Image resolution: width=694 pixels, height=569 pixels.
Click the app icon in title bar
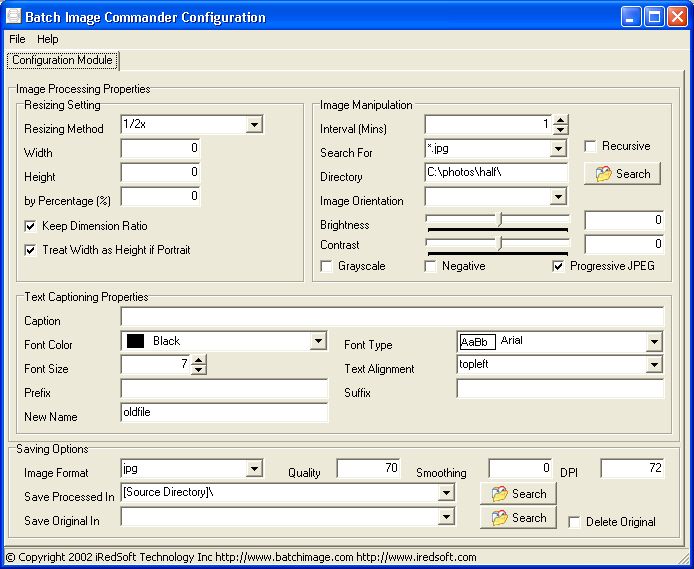(x=13, y=16)
